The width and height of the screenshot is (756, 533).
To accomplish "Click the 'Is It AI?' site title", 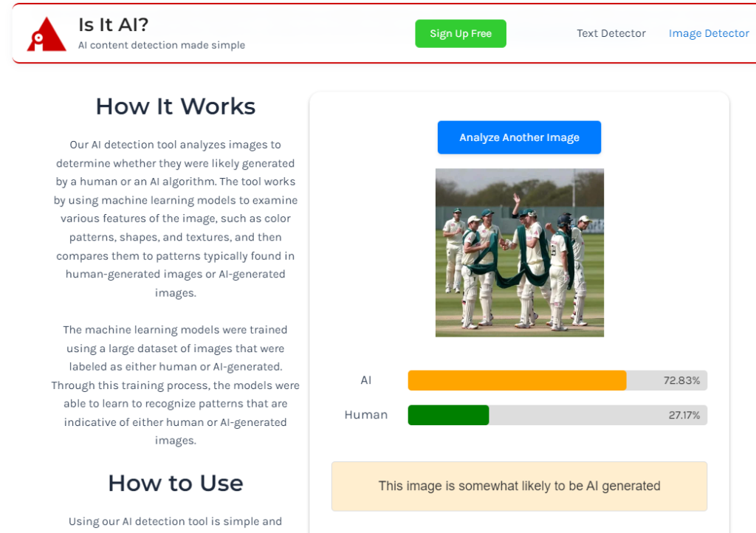I will (x=113, y=24).
